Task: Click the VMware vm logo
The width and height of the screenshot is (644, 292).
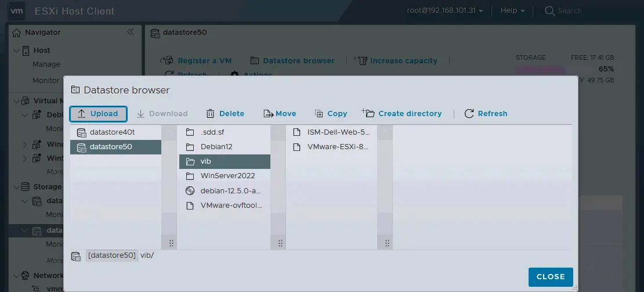Action: pyautogui.click(x=16, y=11)
